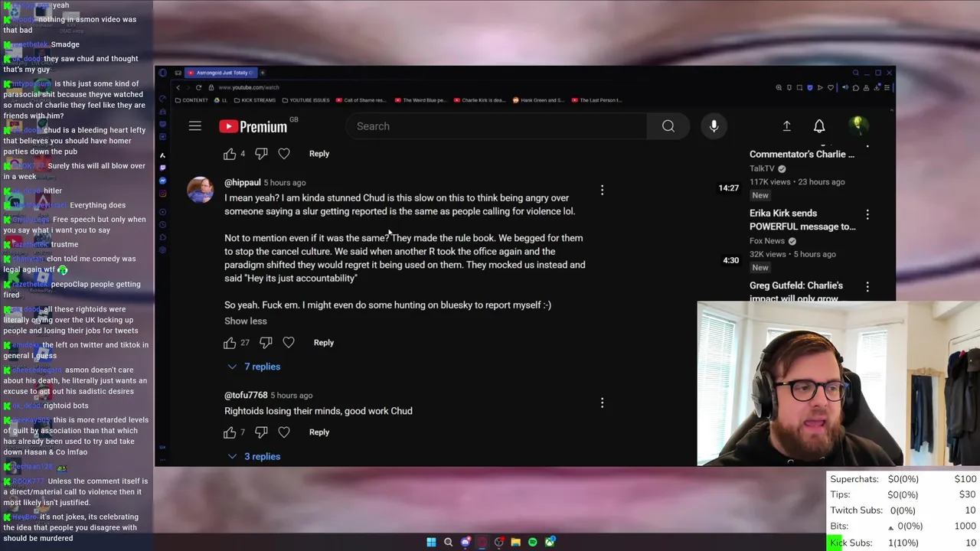Image resolution: width=980 pixels, height=551 pixels.
Task: Heart the @tofu7768 comment
Action: pos(284,432)
